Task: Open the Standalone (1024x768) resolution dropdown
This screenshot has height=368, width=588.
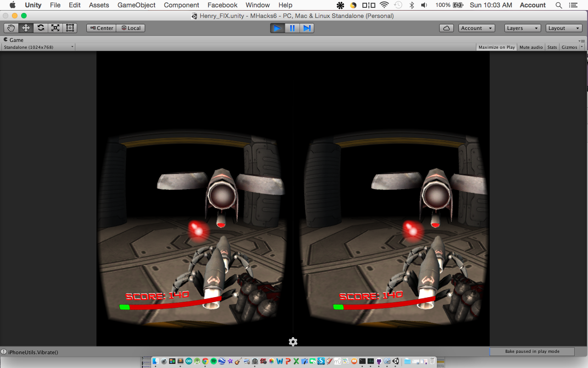Action: [38, 47]
